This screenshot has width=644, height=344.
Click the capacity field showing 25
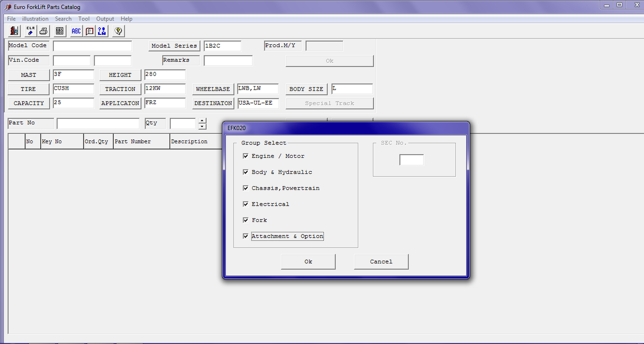pos(73,103)
